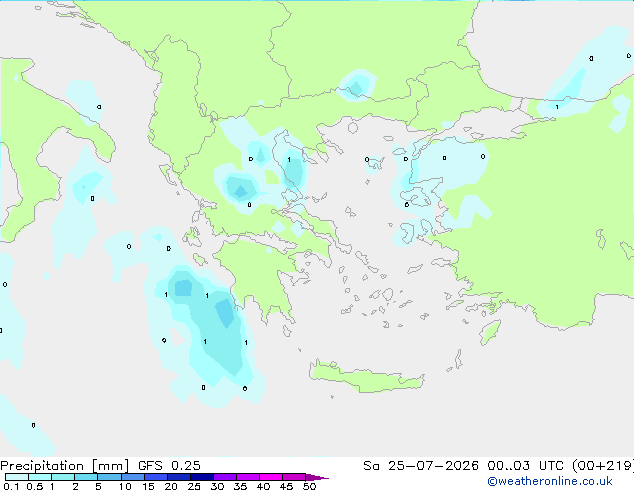Select the 5–10 mm legend color box
Screen dimensions: 634x490
point(109,477)
